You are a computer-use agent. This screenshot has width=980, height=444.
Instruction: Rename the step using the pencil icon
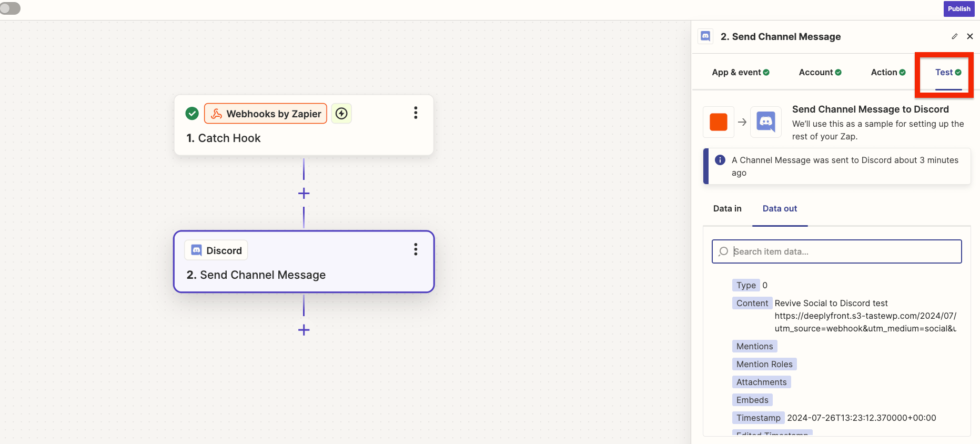pos(954,37)
